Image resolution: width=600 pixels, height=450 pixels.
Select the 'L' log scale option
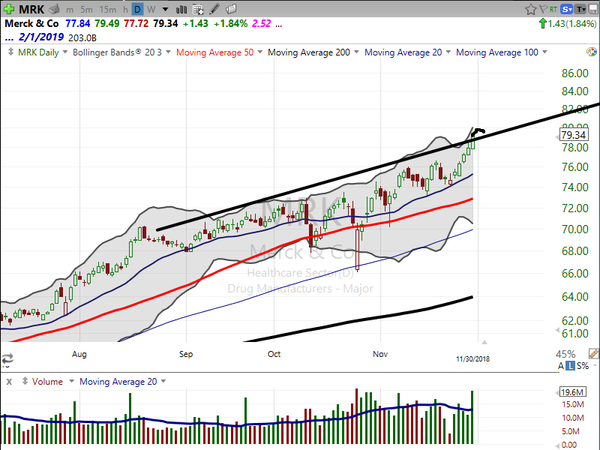571,366
